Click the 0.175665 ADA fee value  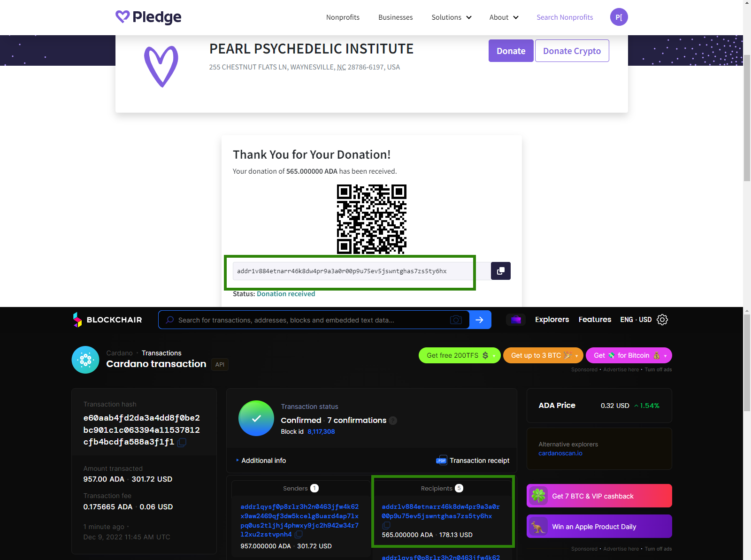108,506
